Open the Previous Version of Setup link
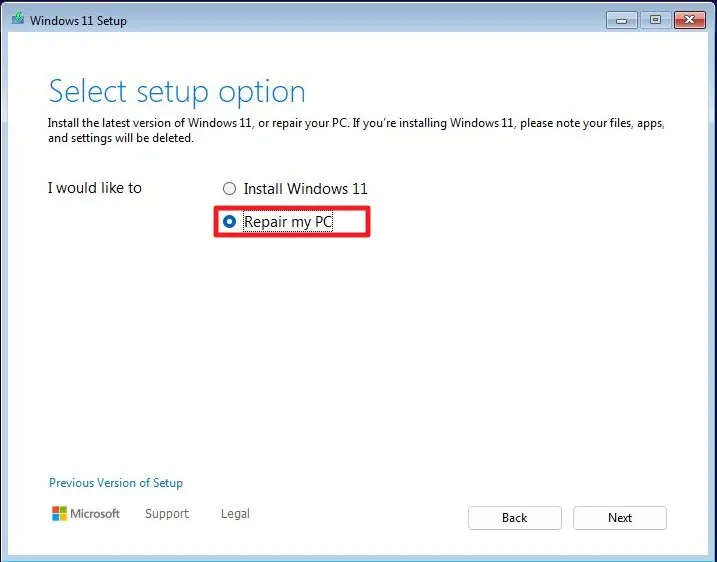Viewport: 717px width, 562px height. pos(116,483)
